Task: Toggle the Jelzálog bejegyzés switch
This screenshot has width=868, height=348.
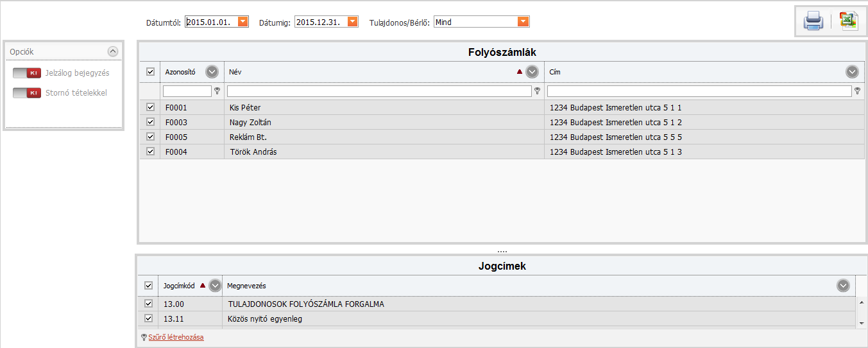Action: click(27, 73)
